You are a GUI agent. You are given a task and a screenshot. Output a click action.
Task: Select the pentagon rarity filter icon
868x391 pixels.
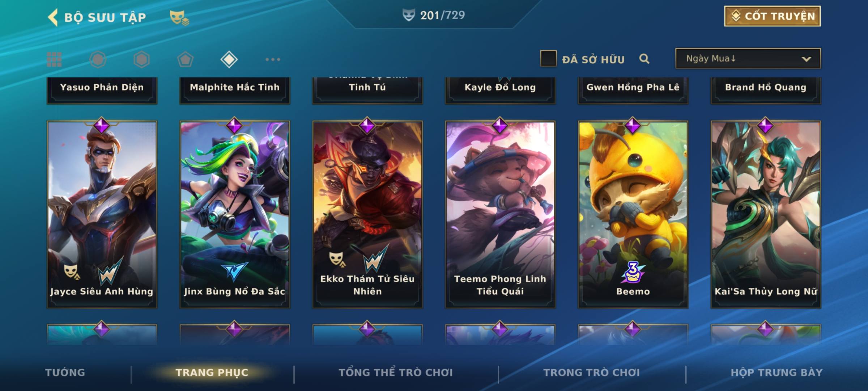tap(185, 59)
